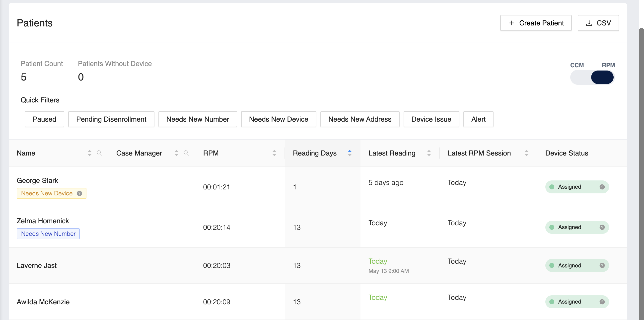644x320 pixels.
Task: Change the Reading Days sort direction
Action: tap(350, 153)
